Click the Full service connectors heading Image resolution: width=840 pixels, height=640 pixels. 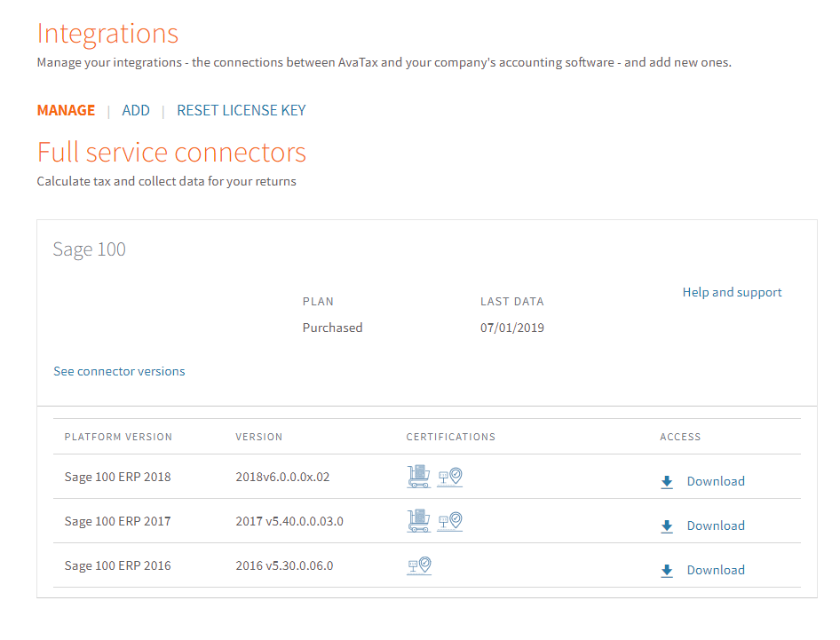(171, 153)
